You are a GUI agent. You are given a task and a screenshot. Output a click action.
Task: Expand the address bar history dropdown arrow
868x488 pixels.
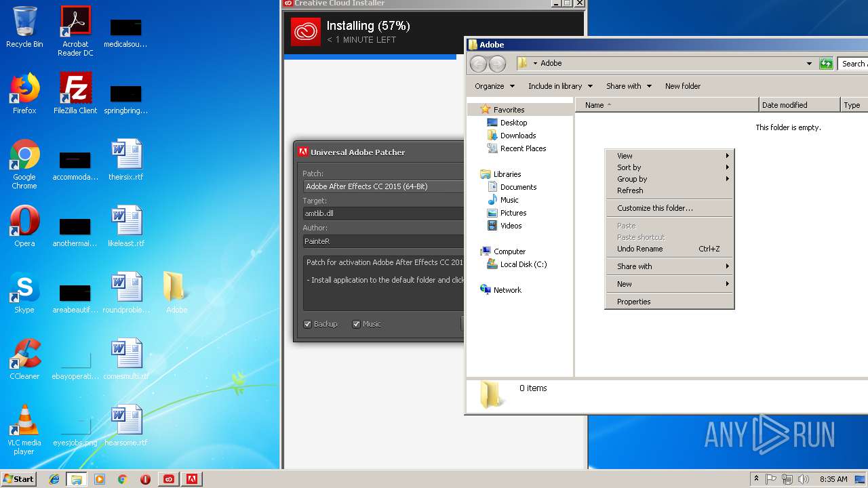[x=809, y=64]
